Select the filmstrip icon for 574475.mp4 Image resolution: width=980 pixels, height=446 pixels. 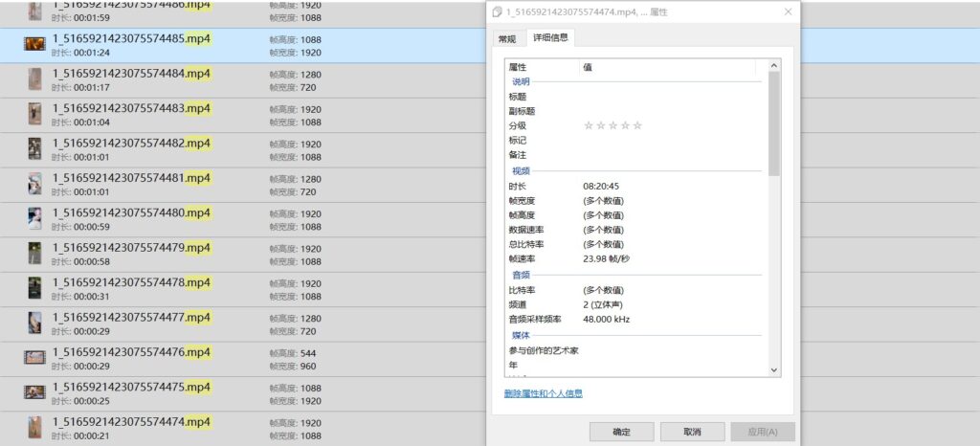(x=34, y=391)
